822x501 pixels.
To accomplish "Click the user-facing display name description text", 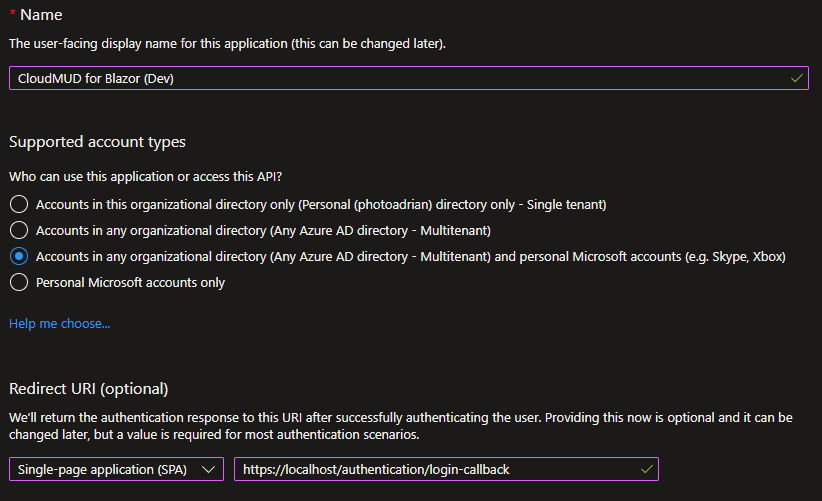I will [227, 43].
